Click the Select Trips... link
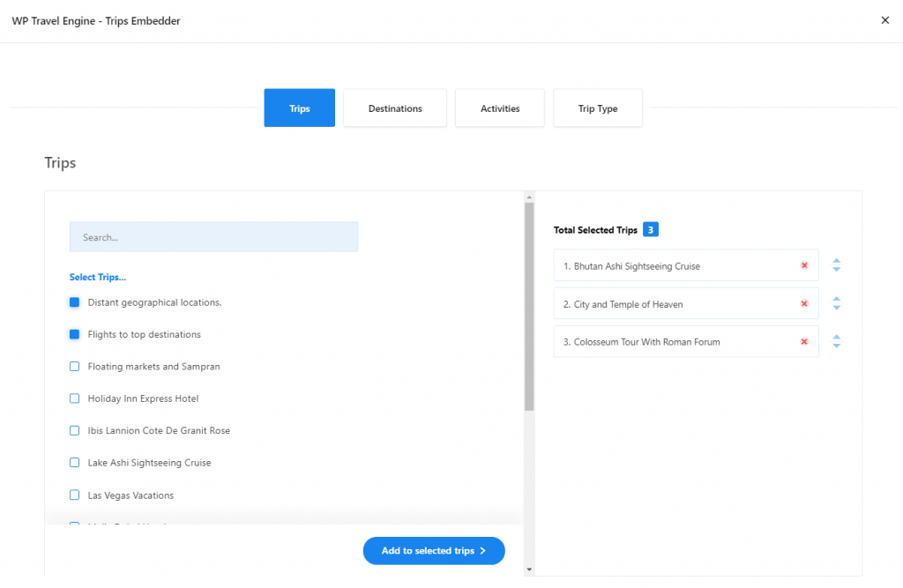Viewport: 903px width, 588px height. [97, 277]
